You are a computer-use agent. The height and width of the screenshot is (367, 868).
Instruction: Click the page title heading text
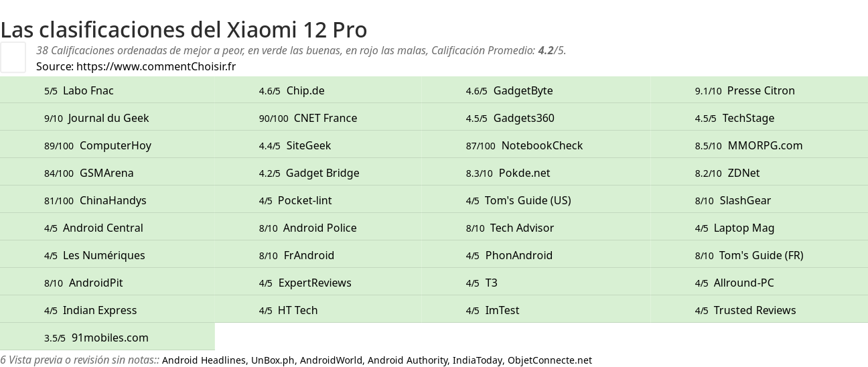click(x=184, y=29)
